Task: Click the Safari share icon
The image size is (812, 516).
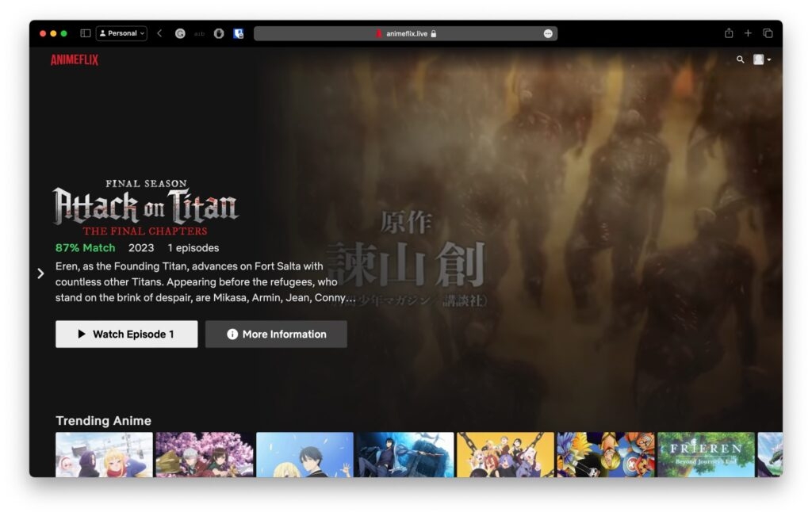Action: tap(729, 33)
